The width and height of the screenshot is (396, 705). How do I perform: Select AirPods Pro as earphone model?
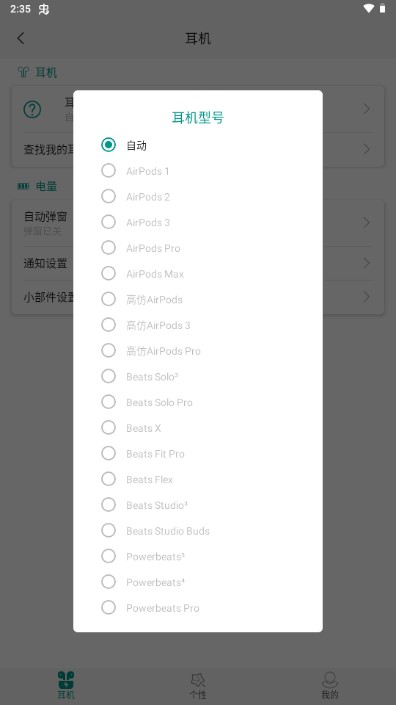[108, 248]
